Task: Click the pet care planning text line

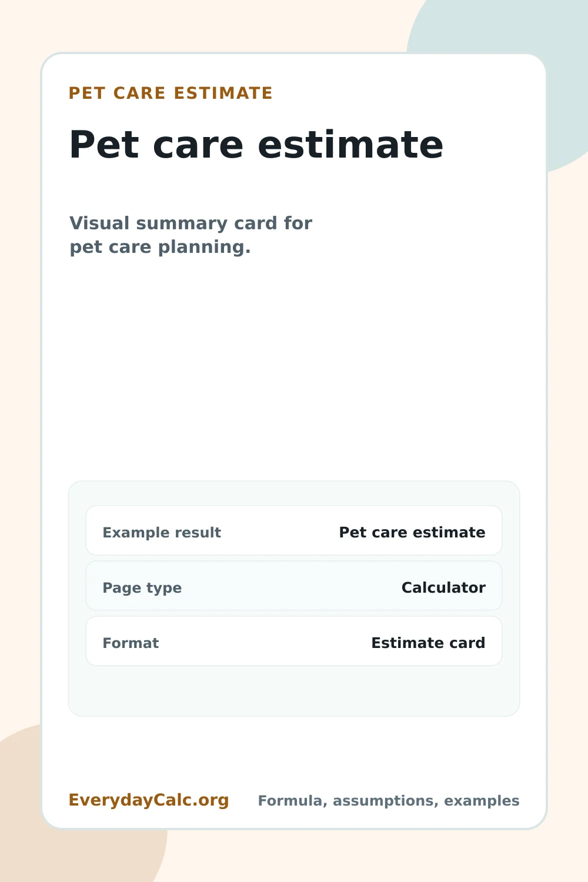Action: click(160, 247)
